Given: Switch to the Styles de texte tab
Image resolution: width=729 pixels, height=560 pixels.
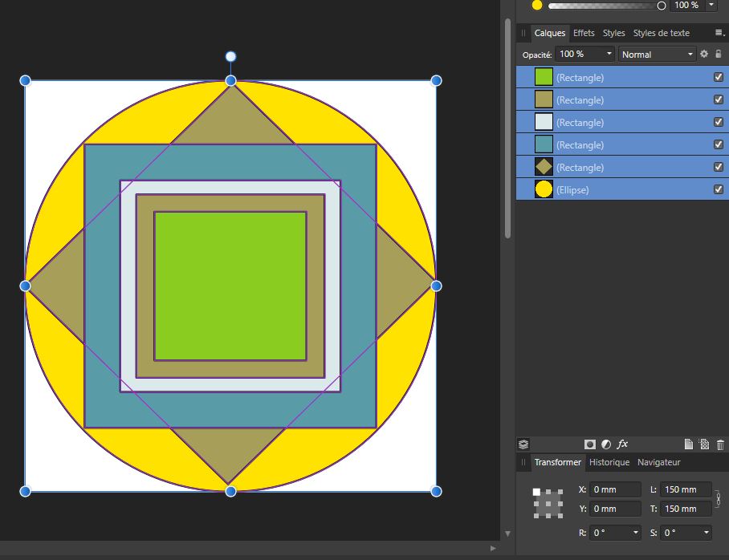Looking at the screenshot, I should coord(661,33).
